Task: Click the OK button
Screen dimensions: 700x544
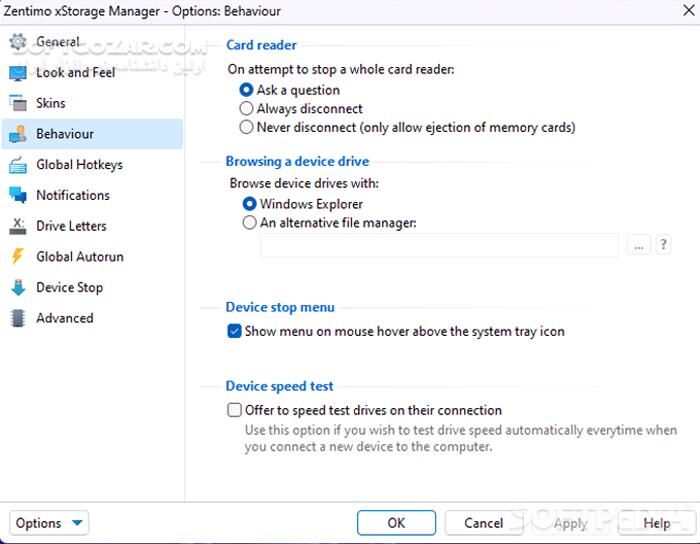Action: coord(396,523)
